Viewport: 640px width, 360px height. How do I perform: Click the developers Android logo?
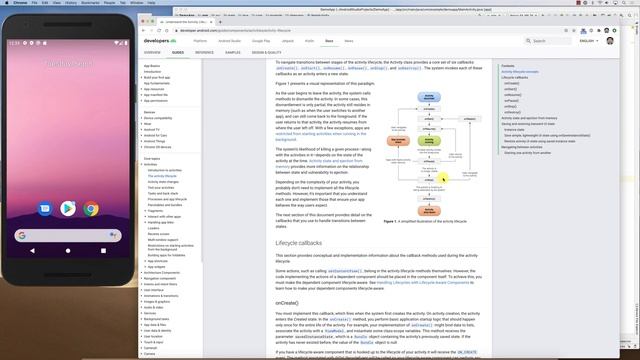[x=160, y=41]
